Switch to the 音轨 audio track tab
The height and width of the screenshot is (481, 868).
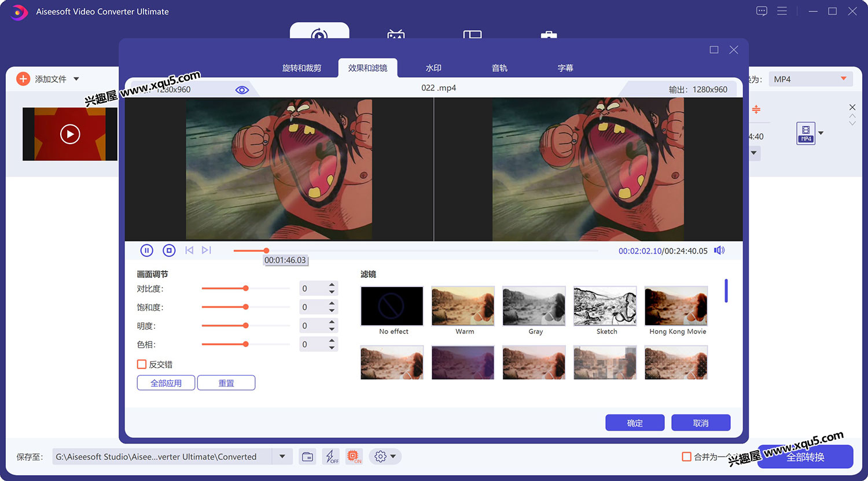pos(499,68)
